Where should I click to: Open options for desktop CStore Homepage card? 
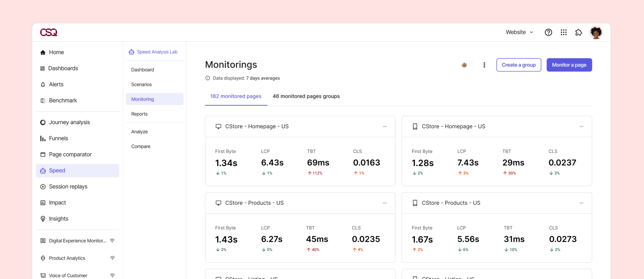tap(385, 126)
